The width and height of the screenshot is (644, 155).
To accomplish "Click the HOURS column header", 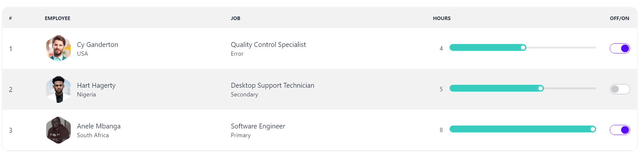I will tap(441, 18).
